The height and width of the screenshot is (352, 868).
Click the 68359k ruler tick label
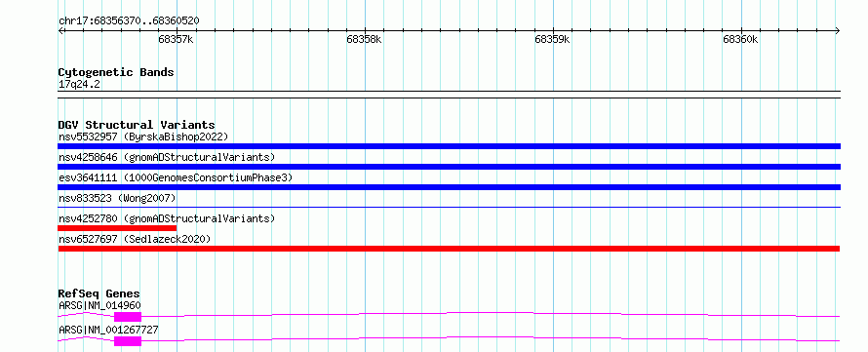click(x=552, y=39)
